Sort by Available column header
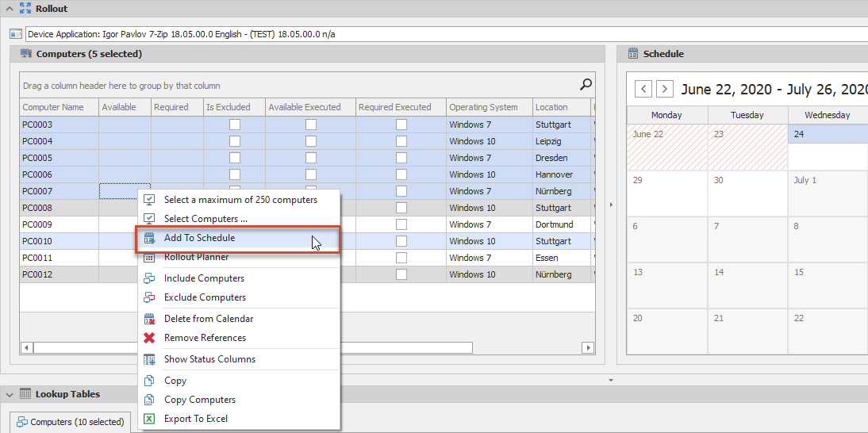Viewport: 868px width, 433px height. (x=125, y=107)
